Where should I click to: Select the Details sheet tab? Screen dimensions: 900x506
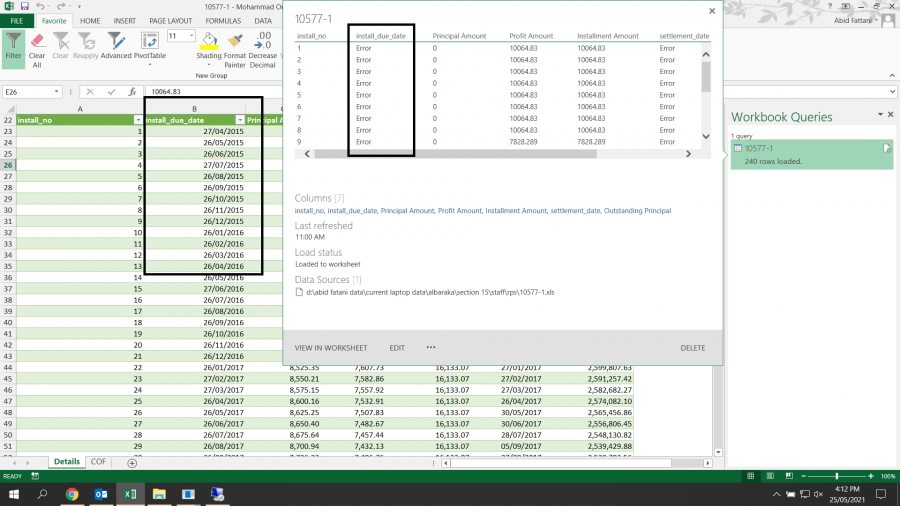[x=67, y=462]
